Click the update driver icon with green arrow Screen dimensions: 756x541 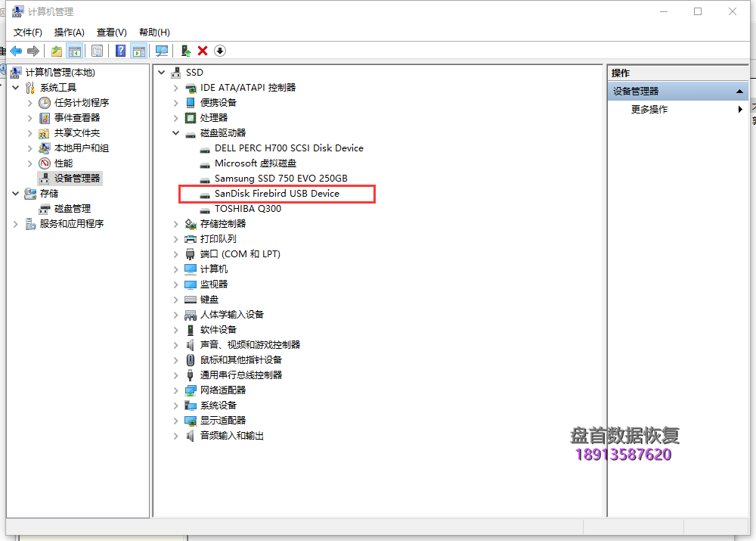click(186, 51)
